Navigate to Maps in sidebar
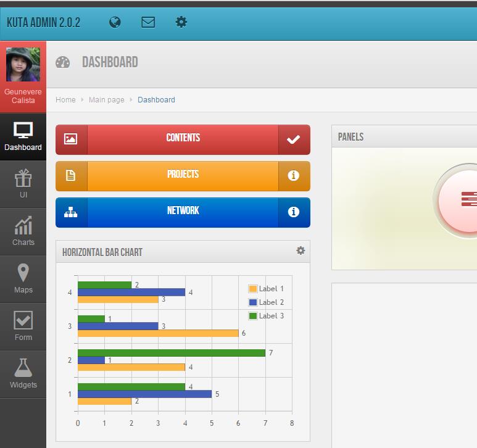The image size is (477, 448). coord(23,280)
